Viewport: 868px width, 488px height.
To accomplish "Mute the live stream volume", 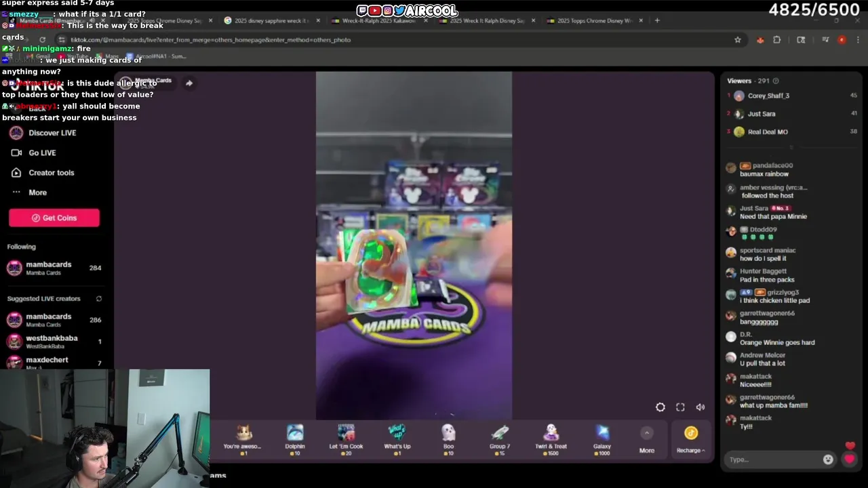I will tap(701, 407).
